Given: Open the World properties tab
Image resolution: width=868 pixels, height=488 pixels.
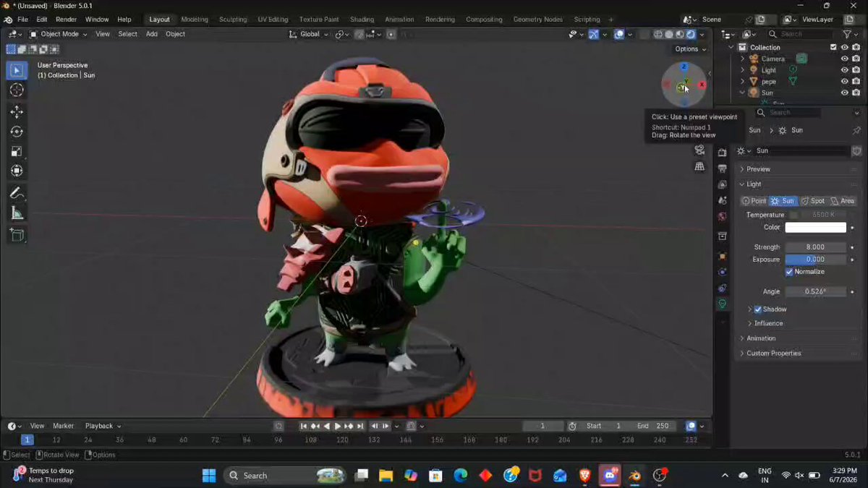Looking at the screenshot, I should (x=722, y=216).
